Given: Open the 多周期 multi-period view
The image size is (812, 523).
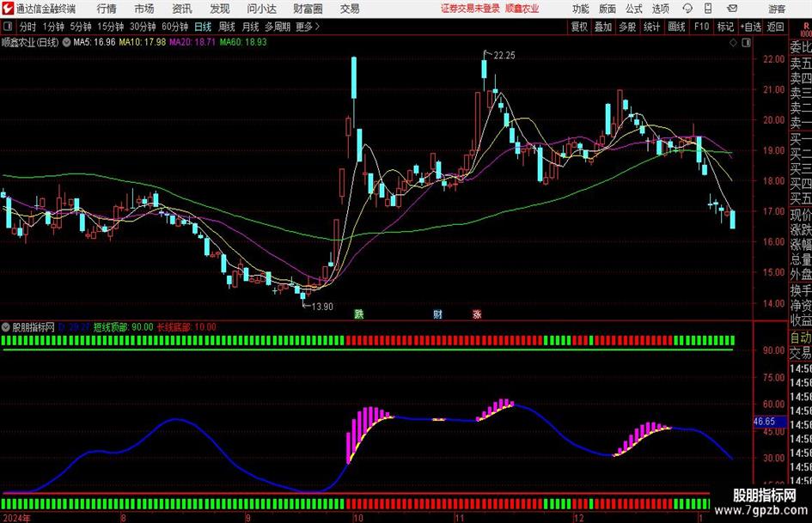Looking at the screenshot, I should [278, 27].
